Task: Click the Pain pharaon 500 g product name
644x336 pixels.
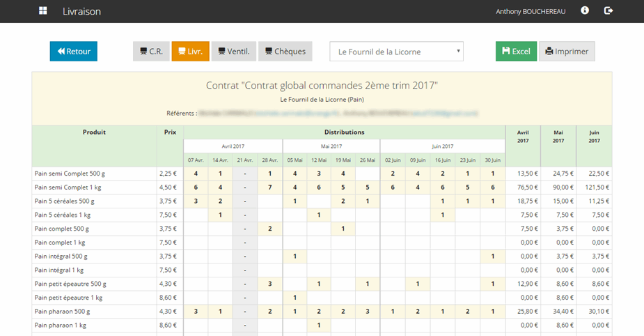Action: click(62, 311)
